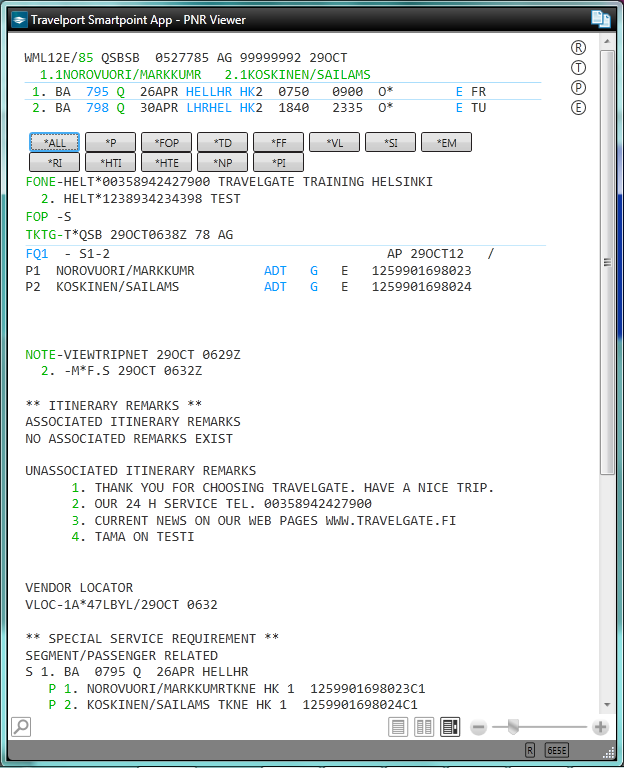Click the FONE field label
Viewport: 624px width, 768px height.
41,182
